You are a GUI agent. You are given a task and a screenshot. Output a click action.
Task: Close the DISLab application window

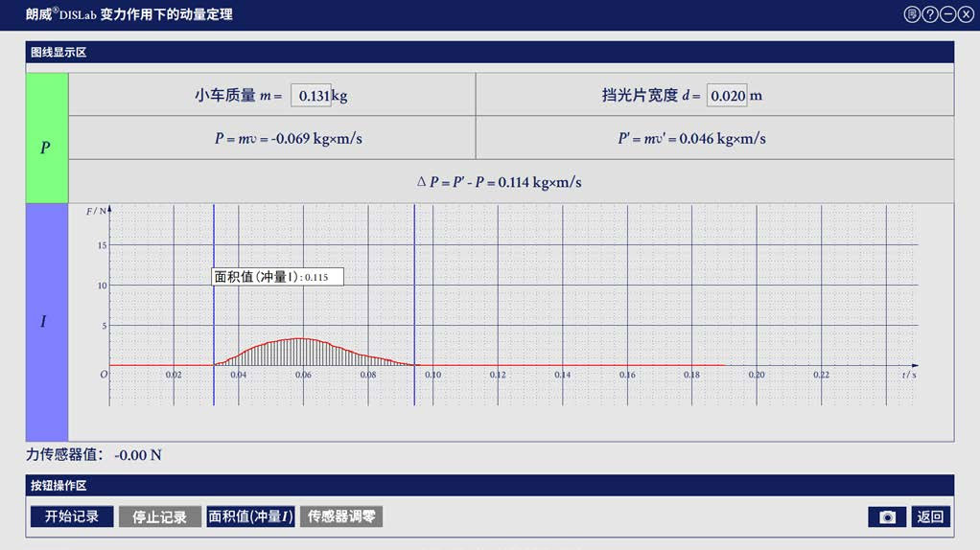click(966, 14)
